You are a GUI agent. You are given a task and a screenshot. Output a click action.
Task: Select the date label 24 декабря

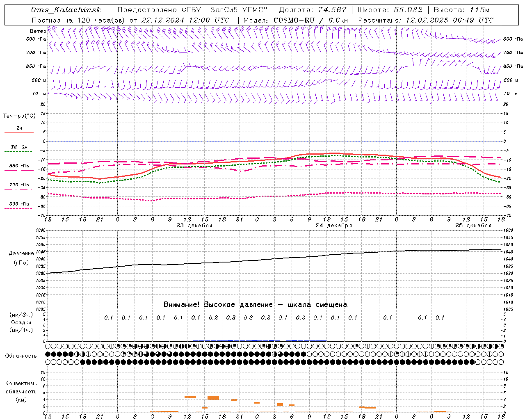pyautogui.click(x=333, y=226)
